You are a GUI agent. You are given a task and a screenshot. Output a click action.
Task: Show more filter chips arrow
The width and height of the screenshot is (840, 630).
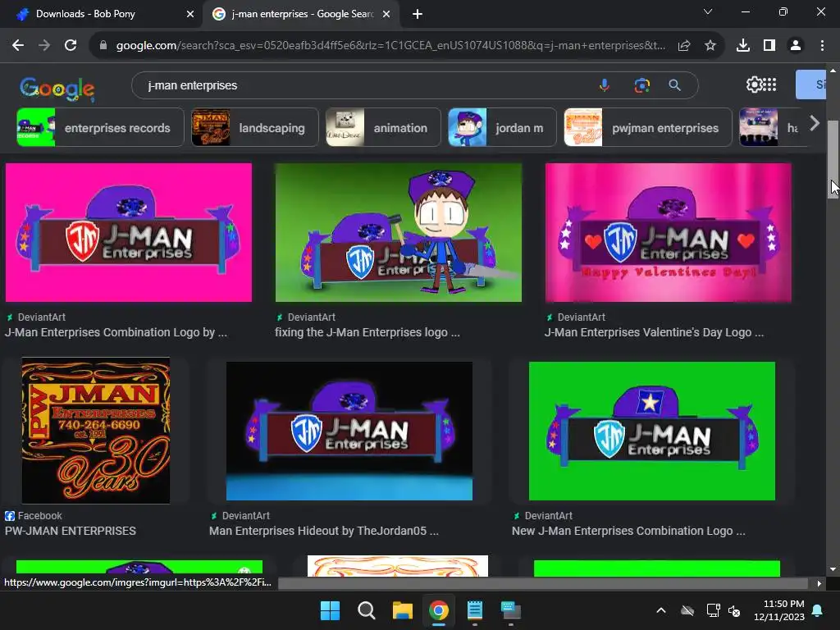pos(815,124)
